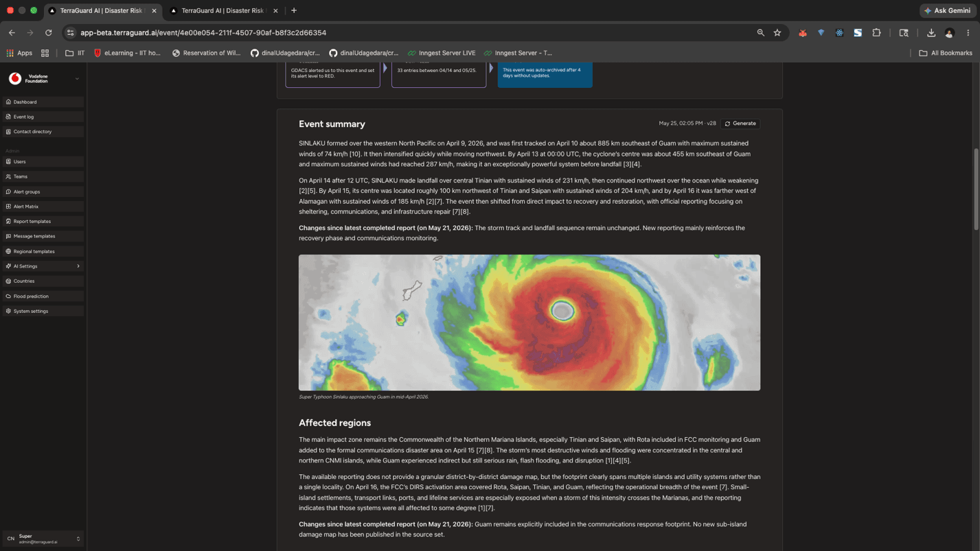Open the site information icon in address bar
Screen dimensions: 980x551
70,33
